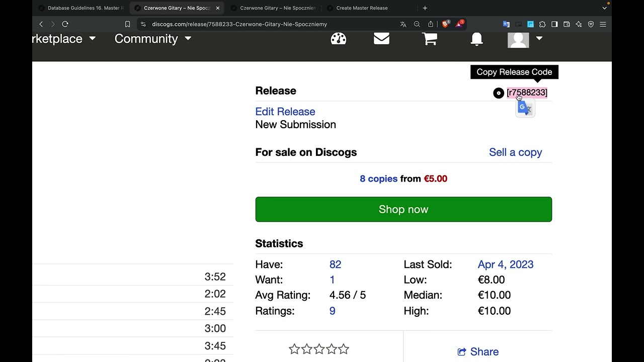Open the Ratings count 9
This screenshot has height=362, width=644.
332,311
